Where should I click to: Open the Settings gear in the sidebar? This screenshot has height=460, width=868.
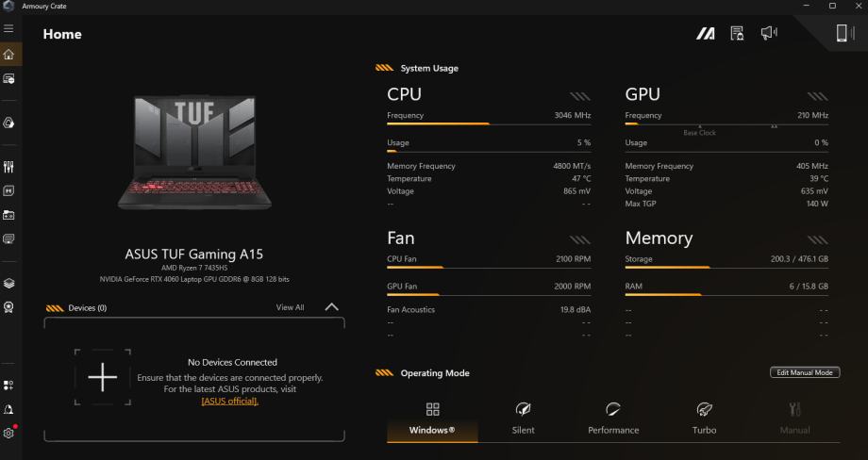coord(8,434)
